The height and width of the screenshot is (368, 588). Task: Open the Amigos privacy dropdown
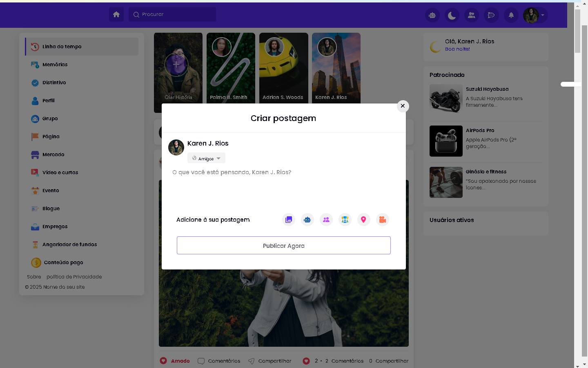point(206,158)
